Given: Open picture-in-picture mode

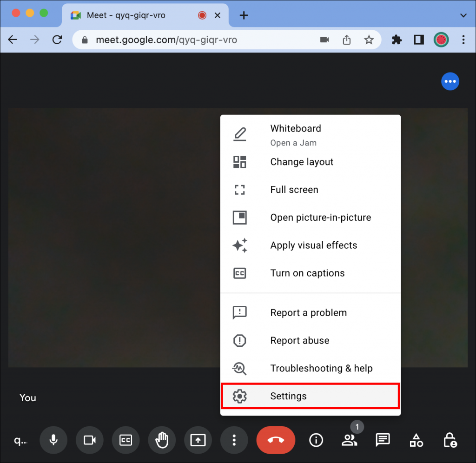Looking at the screenshot, I should 320,217.
